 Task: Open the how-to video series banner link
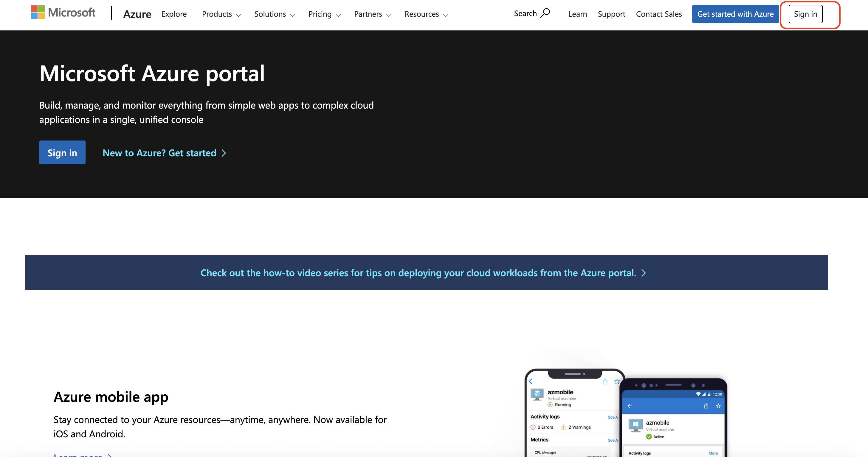coord(423,273)
